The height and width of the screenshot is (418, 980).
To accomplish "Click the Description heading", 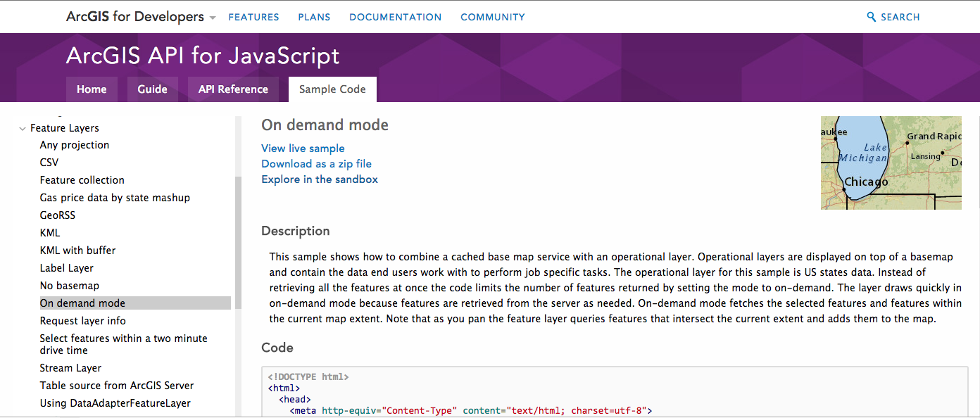I will (x=296, y=231).
